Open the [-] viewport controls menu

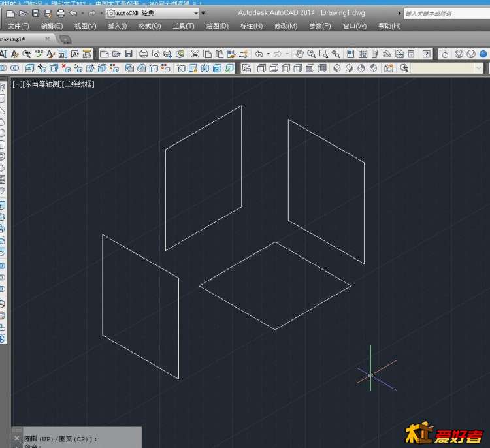tap(17, 84)
